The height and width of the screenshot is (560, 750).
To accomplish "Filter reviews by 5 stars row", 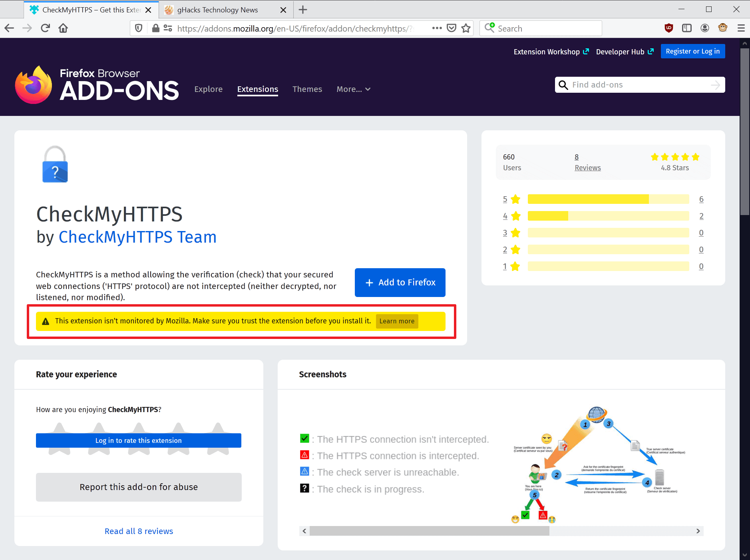I will pyautogui.click(x=603, y=199).
